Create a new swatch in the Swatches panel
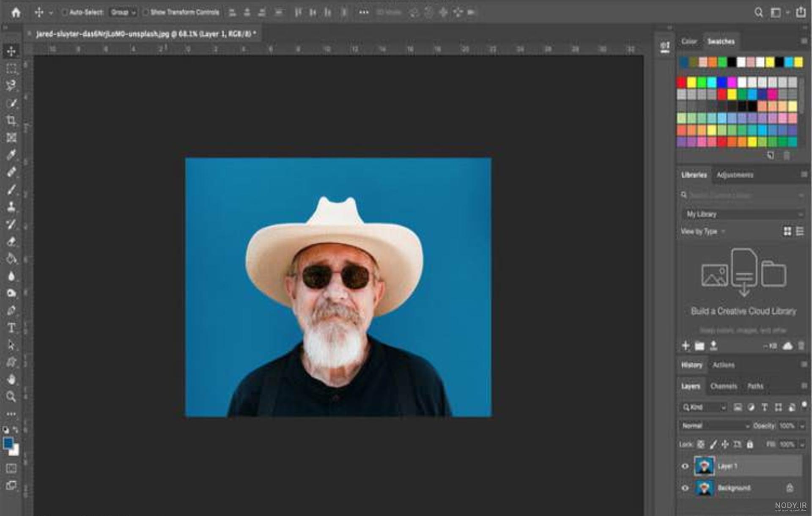812x516 pixels. pyautogui.click(x=771, y=156)
